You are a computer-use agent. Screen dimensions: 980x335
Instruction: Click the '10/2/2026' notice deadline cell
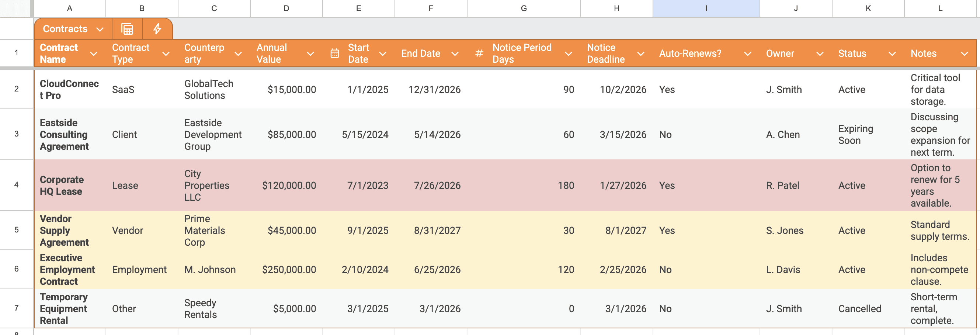point(617,89)
